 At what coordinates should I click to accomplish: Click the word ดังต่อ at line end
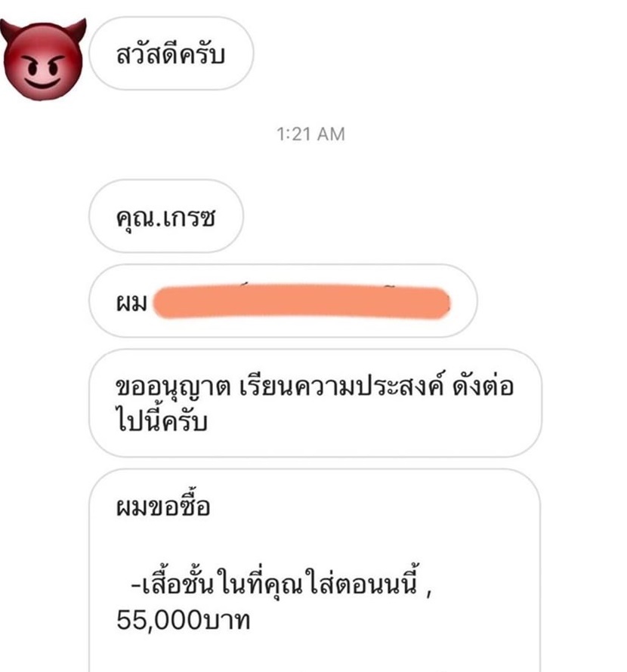point(483,385)
